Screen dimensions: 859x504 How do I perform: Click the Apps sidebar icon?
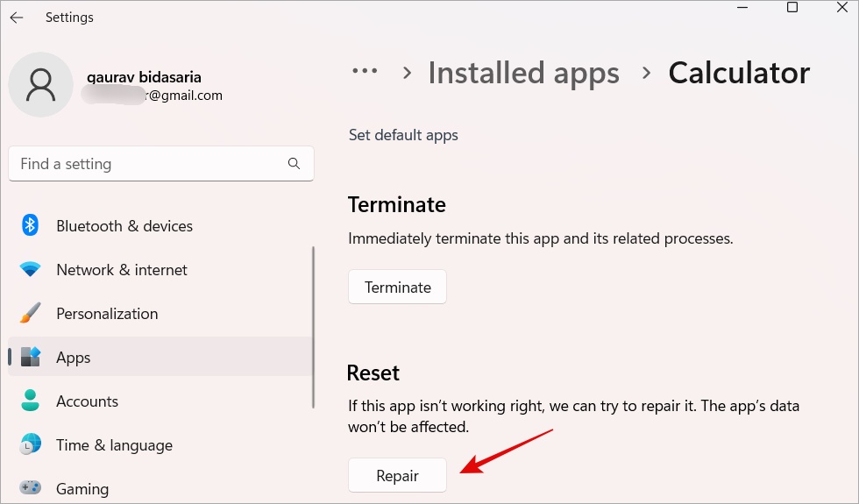click(x=31, y=358)
